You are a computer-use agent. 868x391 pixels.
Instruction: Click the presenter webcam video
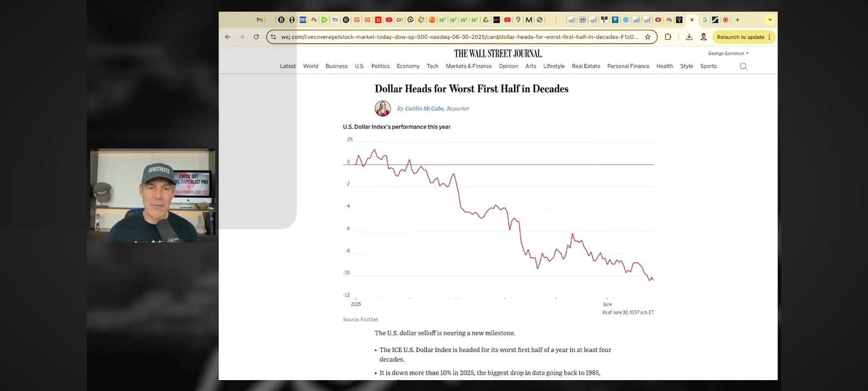pos(152,195)
